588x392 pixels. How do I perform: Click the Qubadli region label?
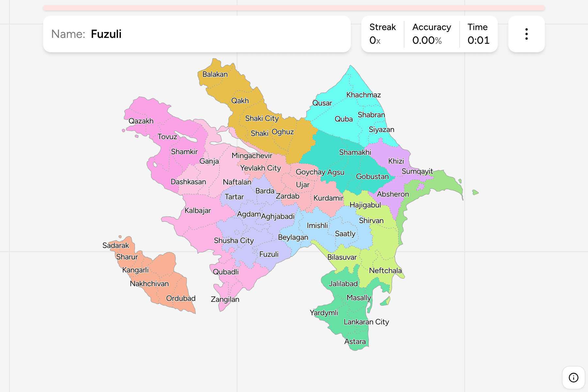(225, 272)
